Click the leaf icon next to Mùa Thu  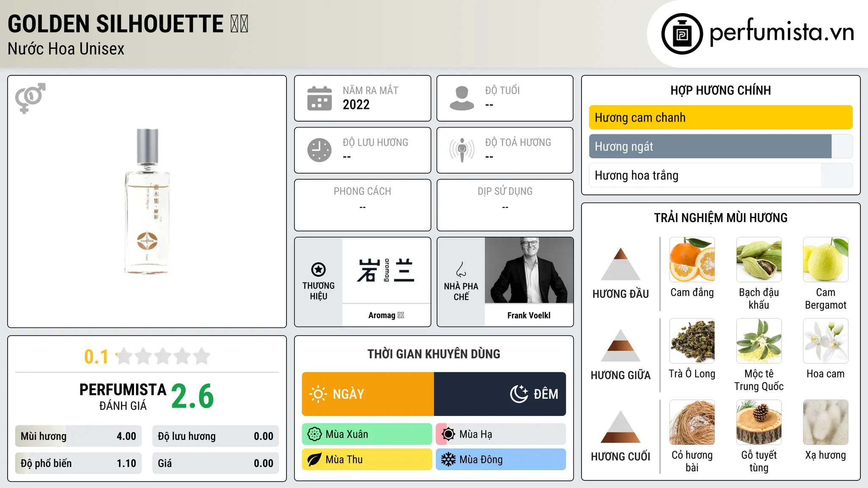point(314,460)
